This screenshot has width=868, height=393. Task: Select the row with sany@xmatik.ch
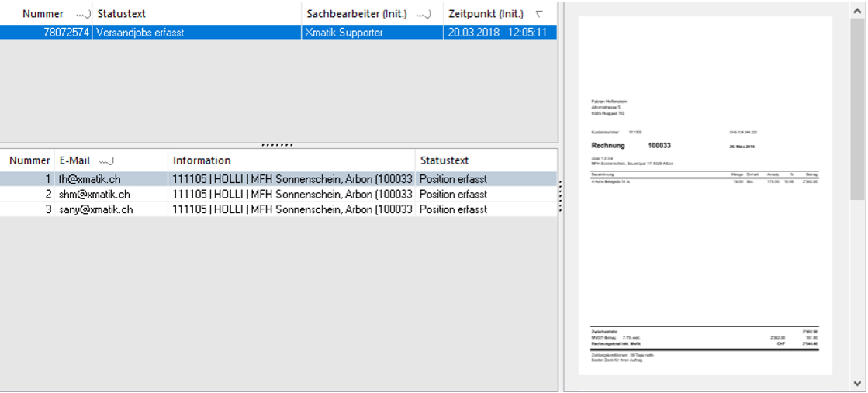pyautogui.click(x=95, y=209)
